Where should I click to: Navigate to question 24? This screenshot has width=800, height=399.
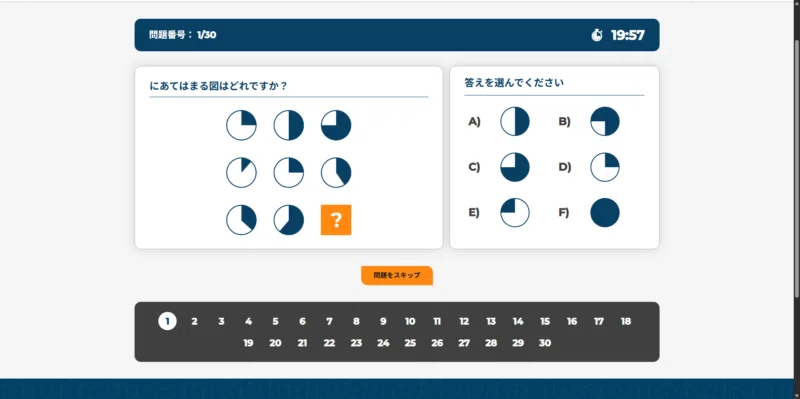click(x=383, y=343)
